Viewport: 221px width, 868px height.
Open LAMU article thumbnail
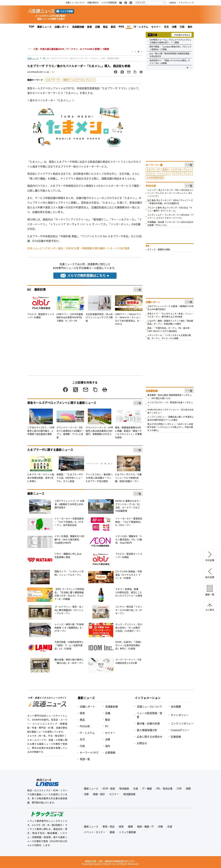tap(40, 647)
